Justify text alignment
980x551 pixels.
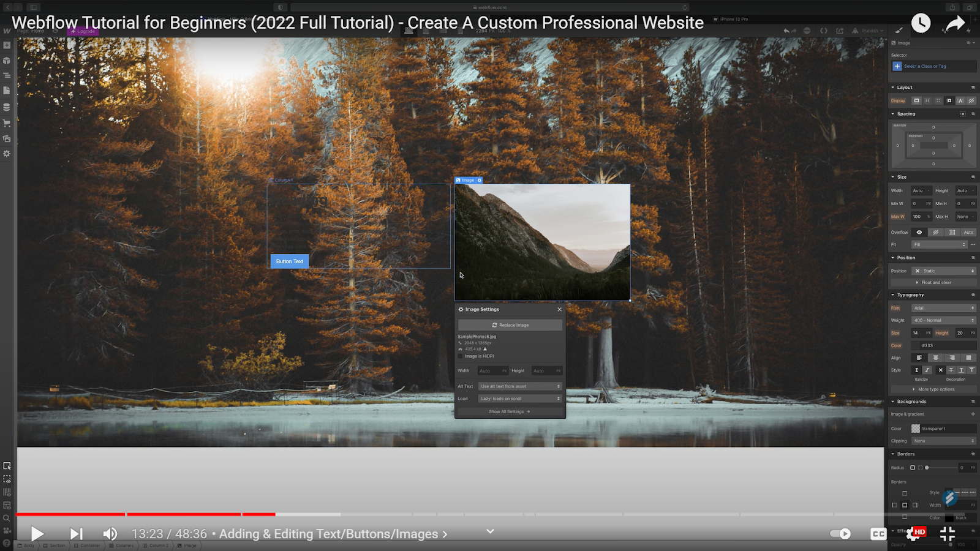(968, 358)
